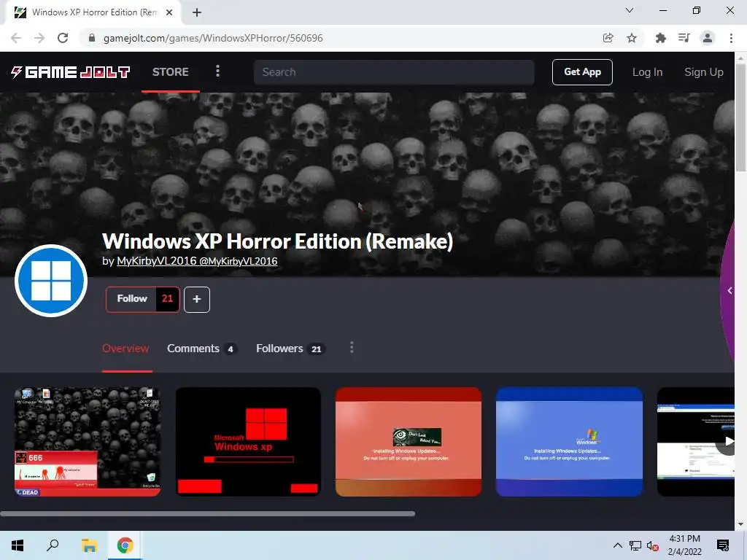This screenshot has height=560, width=747.
Task: Open the skulls desktop 666 screenshot thumbnail
Action: pyautogui.click(x=88, y=442)
